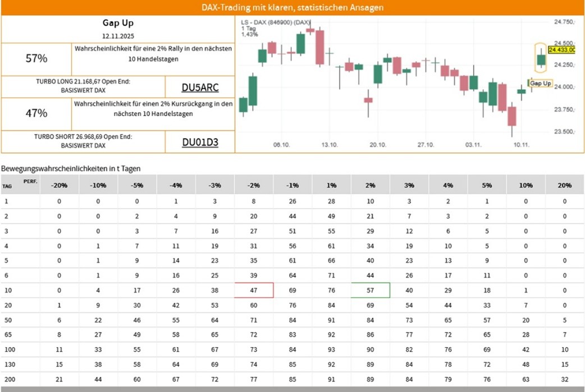Click the green-bordered 57 table cell
The height and width of the screenshot is (392, 585).
pyautogui.click(x=370, y=290)
